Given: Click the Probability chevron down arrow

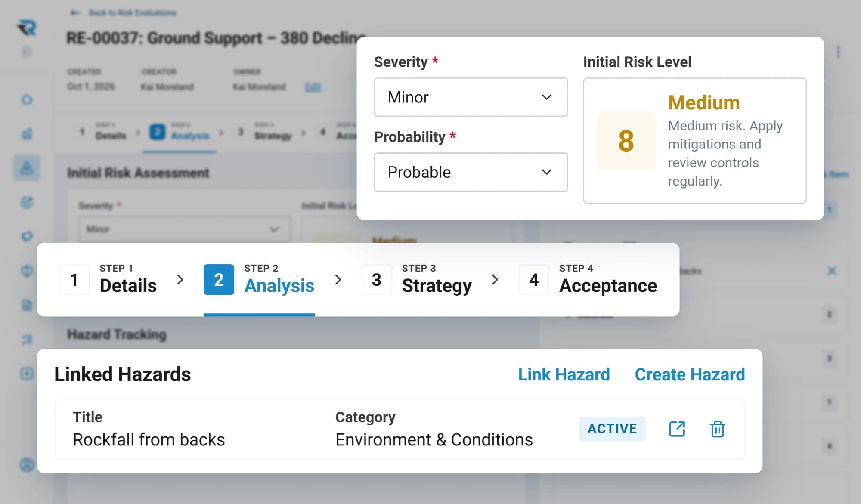Looking at the screenshot, I should pyautogui.click(x=546, y=172).
